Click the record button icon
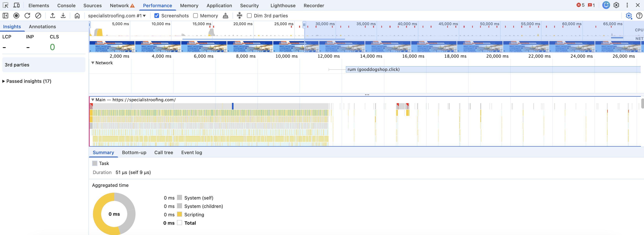Screen dimensions: 644x235 pyautogui.click(x=16, y=16)
